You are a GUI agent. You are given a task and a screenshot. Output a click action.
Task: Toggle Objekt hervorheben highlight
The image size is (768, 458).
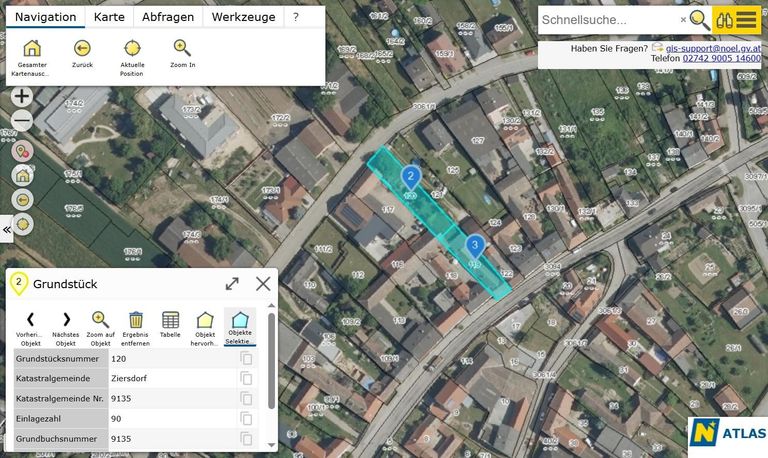click(x=205, y=320)
